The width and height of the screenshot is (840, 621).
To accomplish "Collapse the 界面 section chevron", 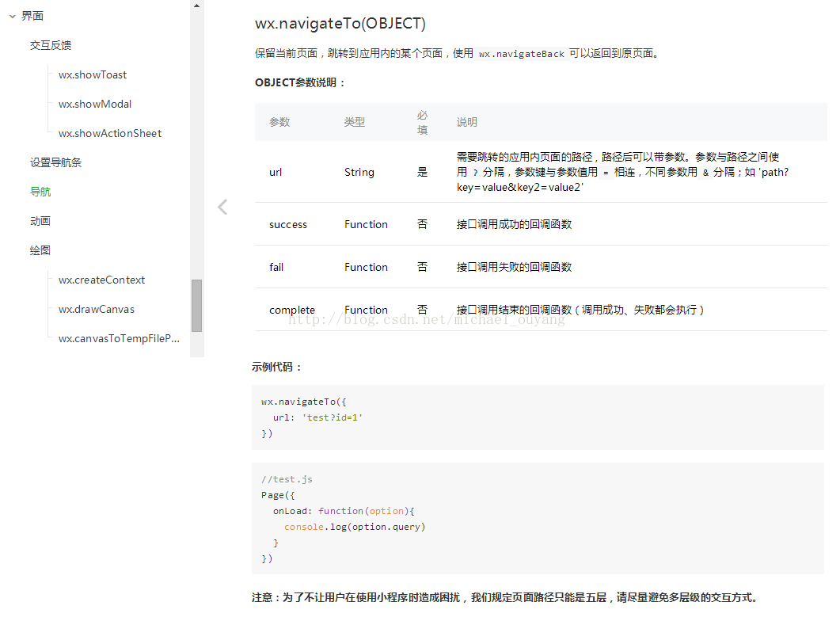I will pyautogui.click(x=13, y=17).
